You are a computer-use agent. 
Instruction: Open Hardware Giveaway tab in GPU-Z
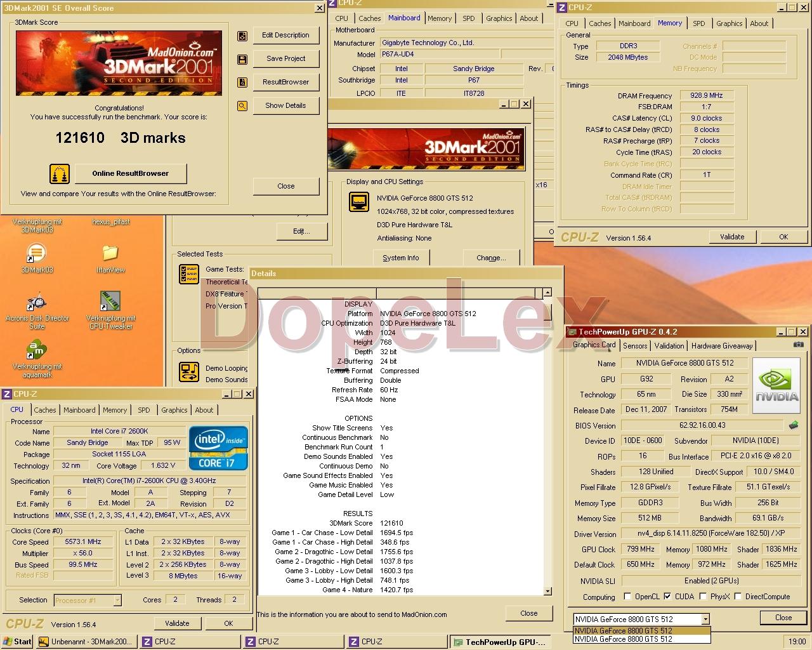(x=722, y=346)
